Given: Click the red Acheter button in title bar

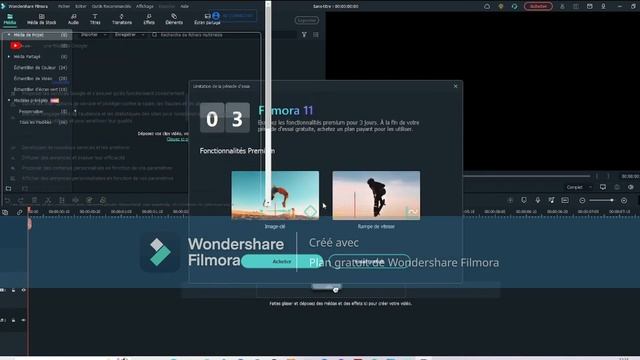Looking at the screenshot, I should click(x=538, y=7).
